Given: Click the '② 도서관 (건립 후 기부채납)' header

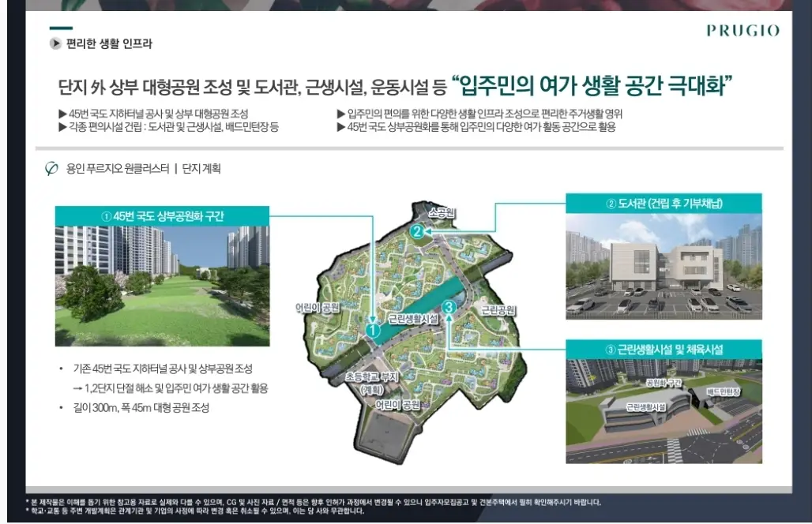Looking at the screenshot, I should [664, 204].
